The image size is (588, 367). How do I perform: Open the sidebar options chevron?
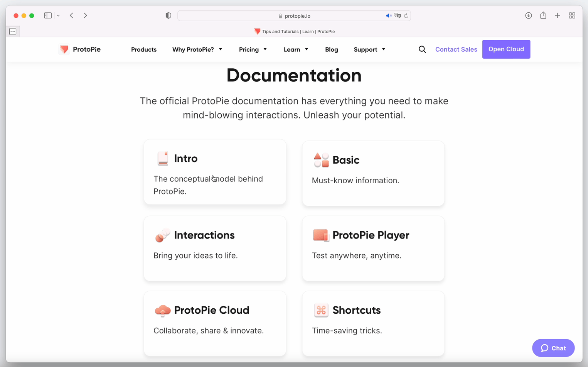(58, 16)
